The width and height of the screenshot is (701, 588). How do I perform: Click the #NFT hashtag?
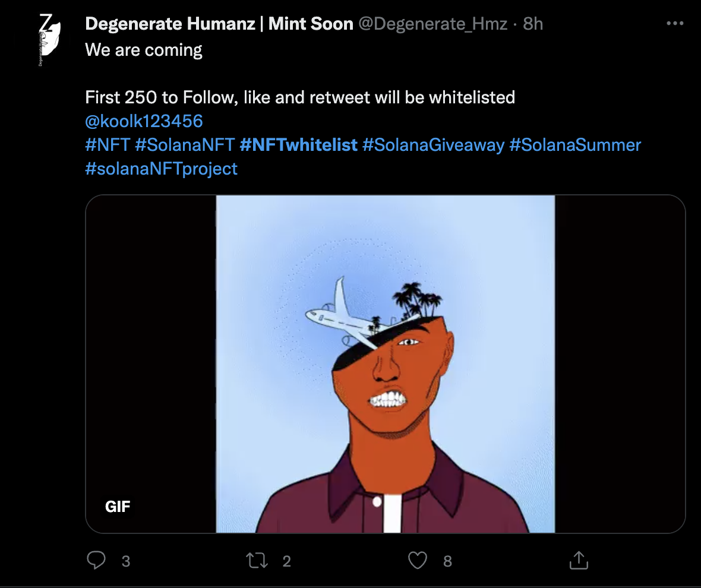click(108, 145)
